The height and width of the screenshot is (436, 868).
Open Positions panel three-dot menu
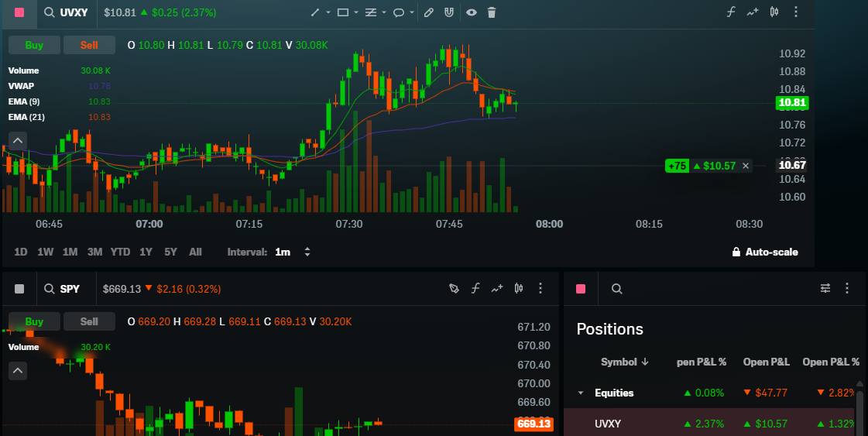847,288
